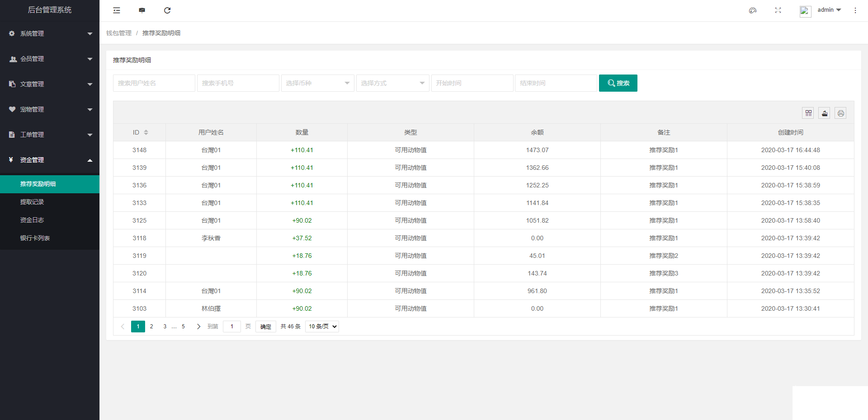The image size is (868, 420).
Task: Open the theme palette icon
Action: tap(753, 10)
